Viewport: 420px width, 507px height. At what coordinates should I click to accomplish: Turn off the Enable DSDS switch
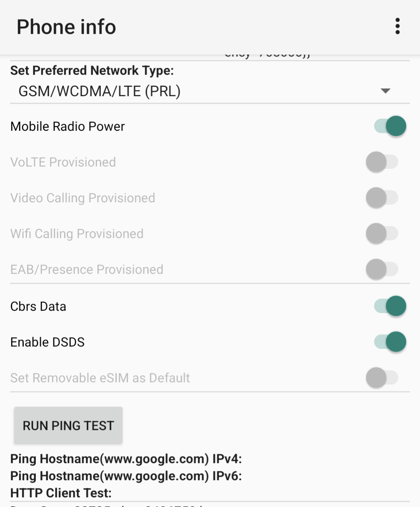click(390, 342)
